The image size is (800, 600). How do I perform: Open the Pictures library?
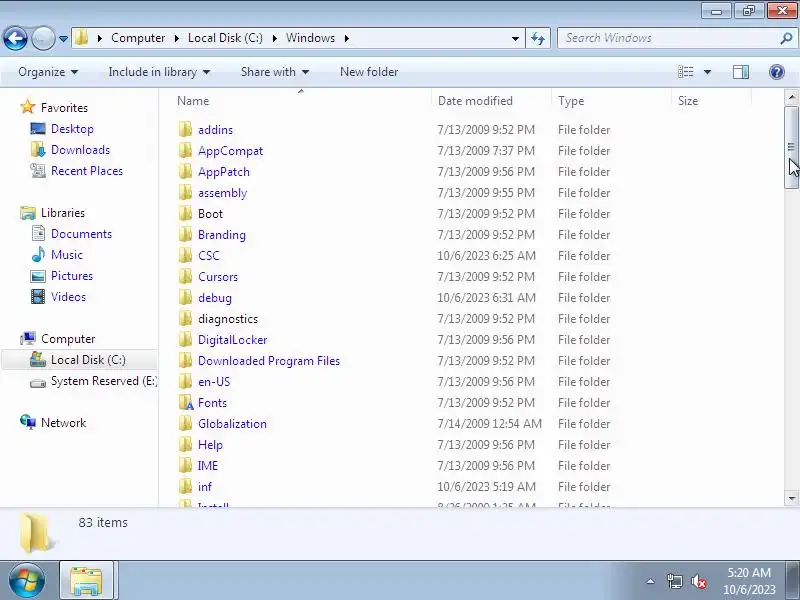coord(71,276)
